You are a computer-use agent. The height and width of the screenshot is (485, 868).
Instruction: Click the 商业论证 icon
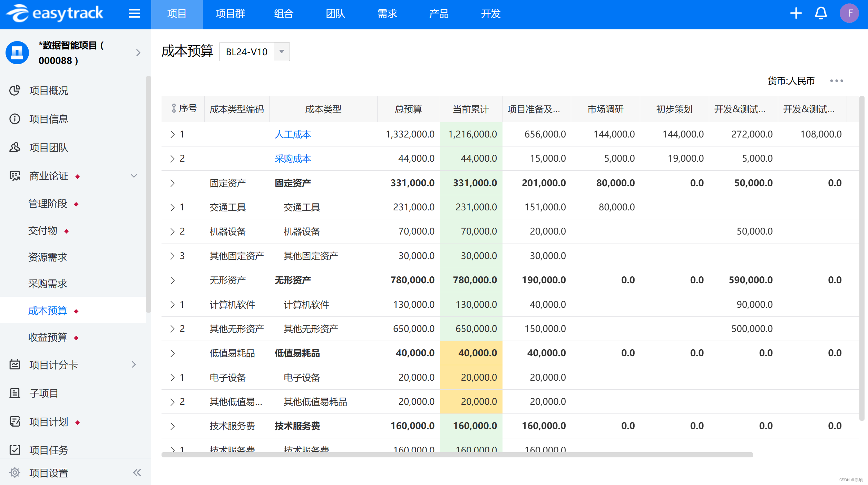[x=14, y=176]
